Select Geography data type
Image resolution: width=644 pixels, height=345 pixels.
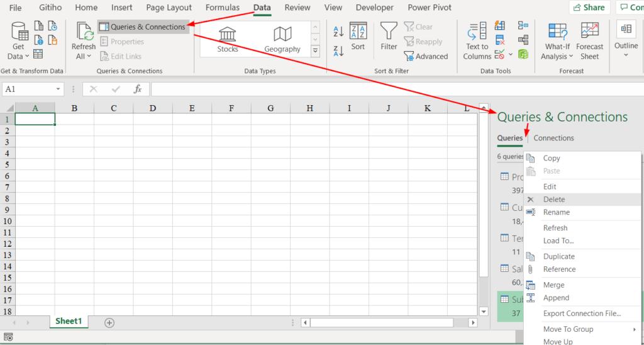(282, 40)
